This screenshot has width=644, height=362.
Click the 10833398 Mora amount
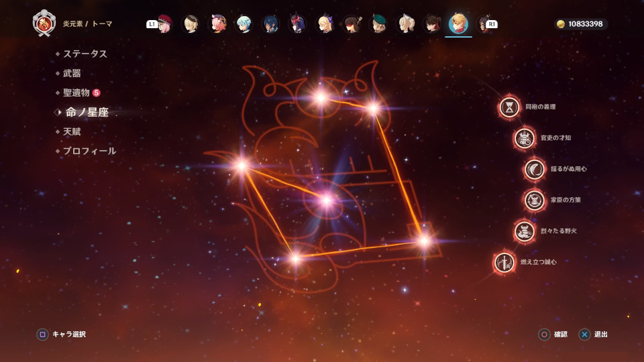click(585, 24)
